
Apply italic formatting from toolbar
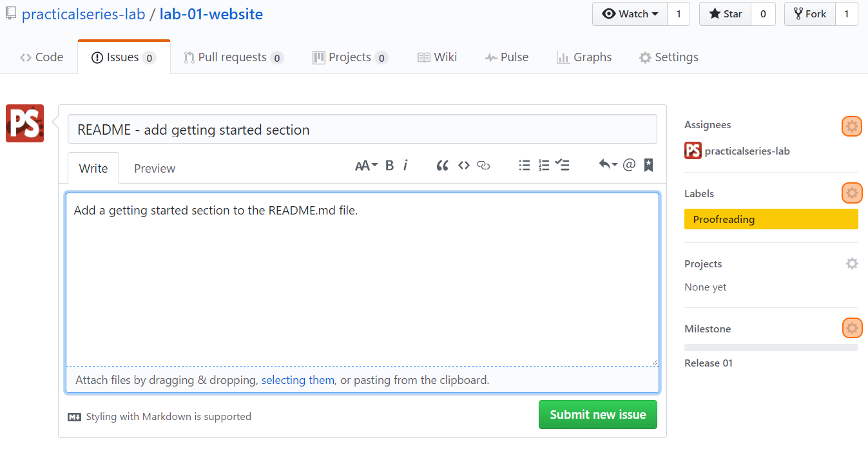point(405,166)
